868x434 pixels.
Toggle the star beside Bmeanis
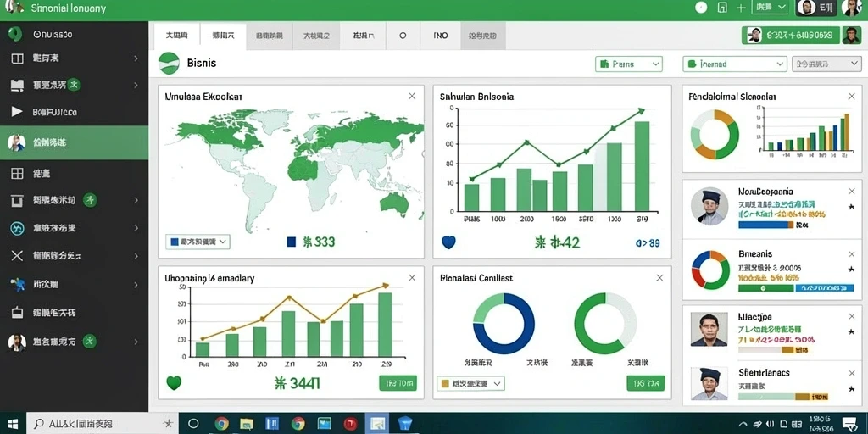coord(851,269)
